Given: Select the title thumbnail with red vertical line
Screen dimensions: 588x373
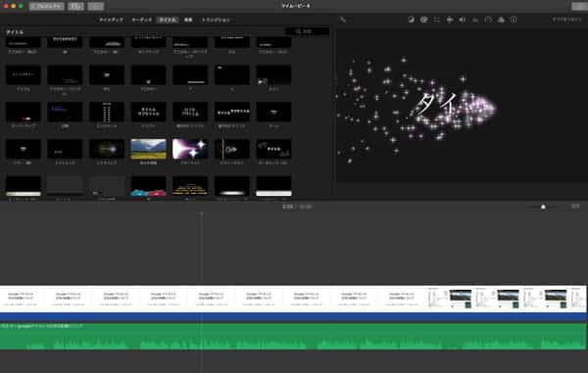Looking at the screenshot, I should click(x=231, y=149).
